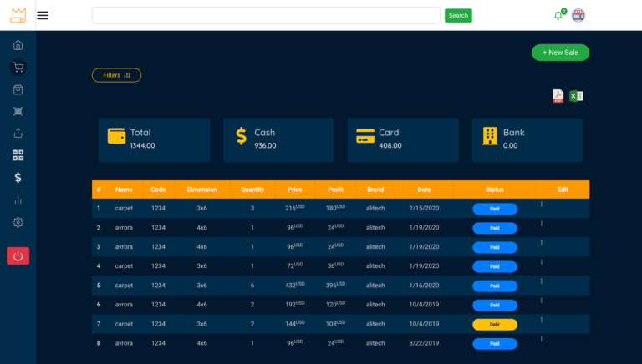This screenshot has height=364, width=642.
Task: Go to the Home dashboard icon
Action: [x=18, y=45]
